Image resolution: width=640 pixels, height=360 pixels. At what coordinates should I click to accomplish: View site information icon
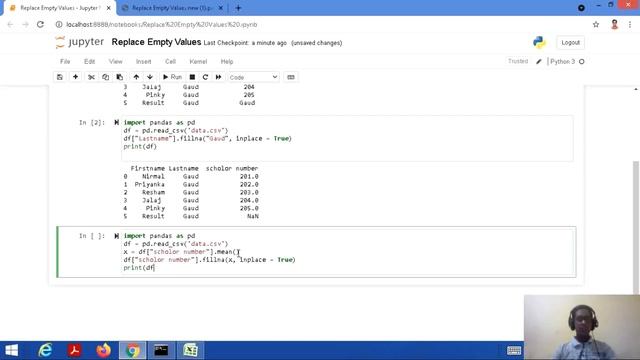pos(59,24)
